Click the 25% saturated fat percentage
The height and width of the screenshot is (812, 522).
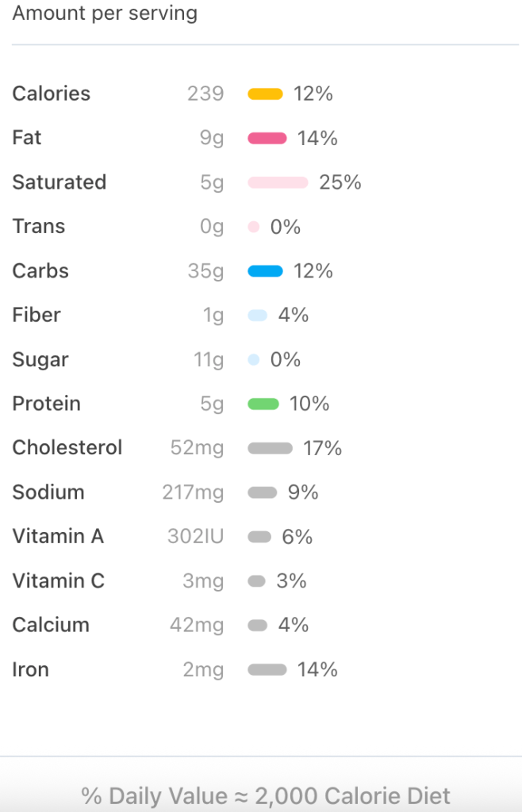pyautogui.click(x=340, y=182)
